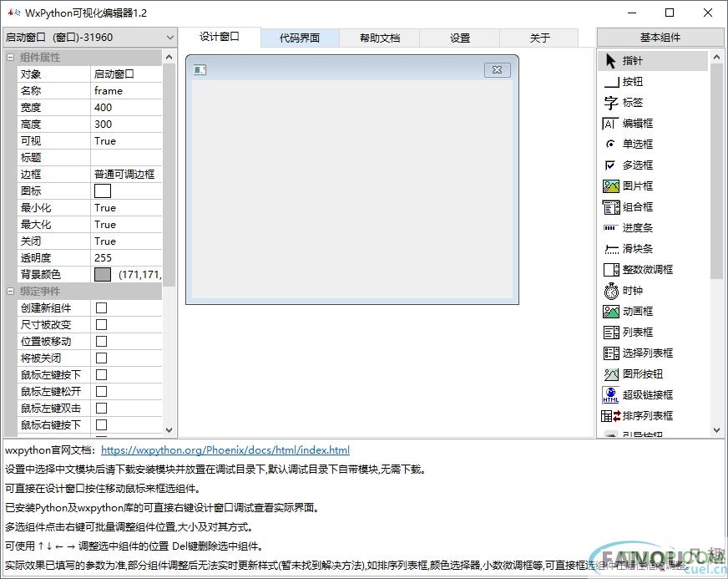Edit the 宽度 400 value

126,107
